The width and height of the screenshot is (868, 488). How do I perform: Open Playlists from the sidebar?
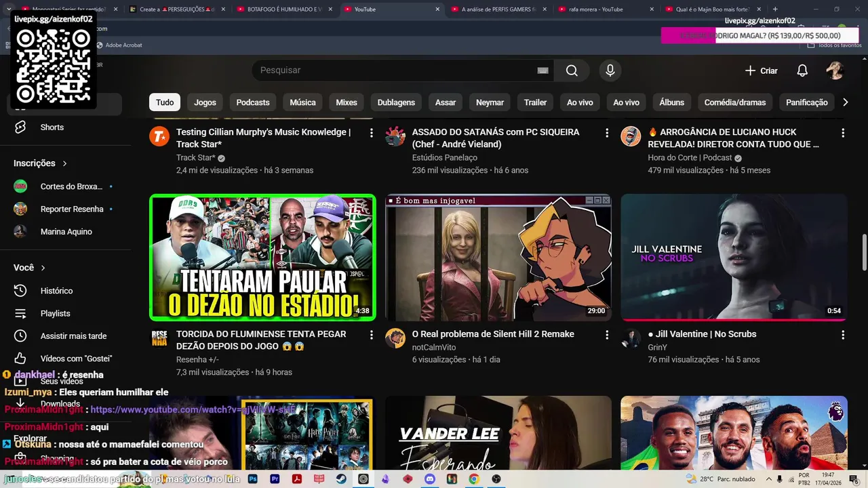tap(66, 313)
